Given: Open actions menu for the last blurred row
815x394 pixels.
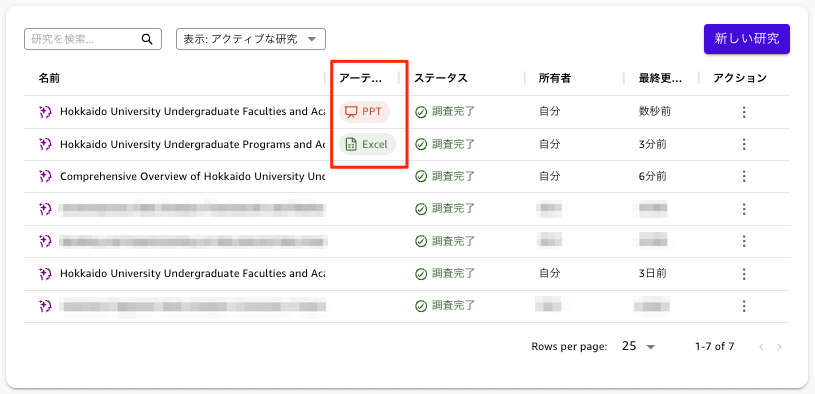Looking at the screenshot, I should point(744,306).
